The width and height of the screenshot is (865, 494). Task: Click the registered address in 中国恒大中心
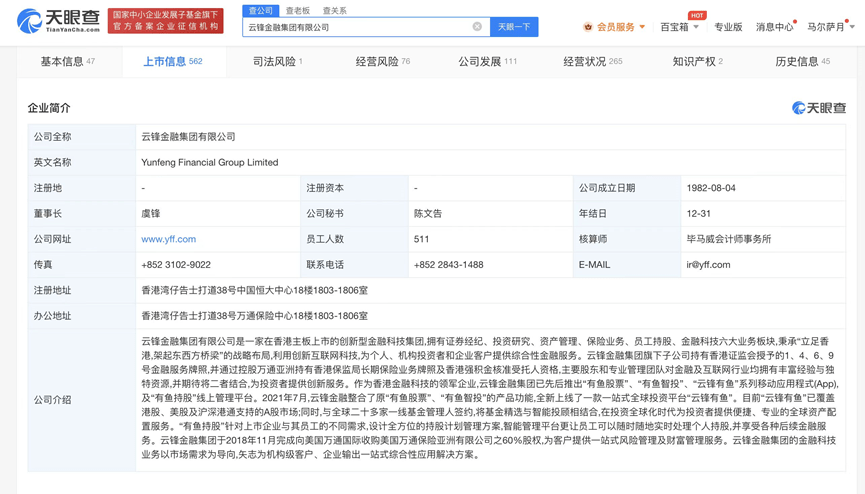click(x=254, y=290)
